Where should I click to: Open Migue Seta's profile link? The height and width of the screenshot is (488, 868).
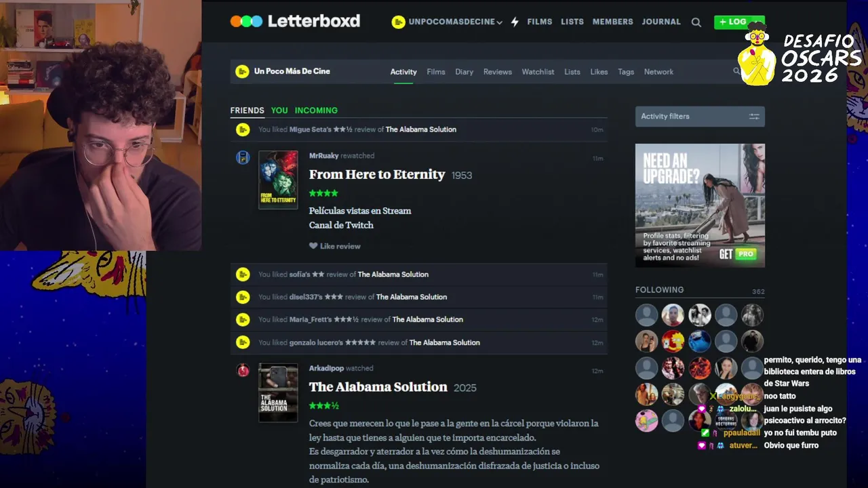pos(311,129)
